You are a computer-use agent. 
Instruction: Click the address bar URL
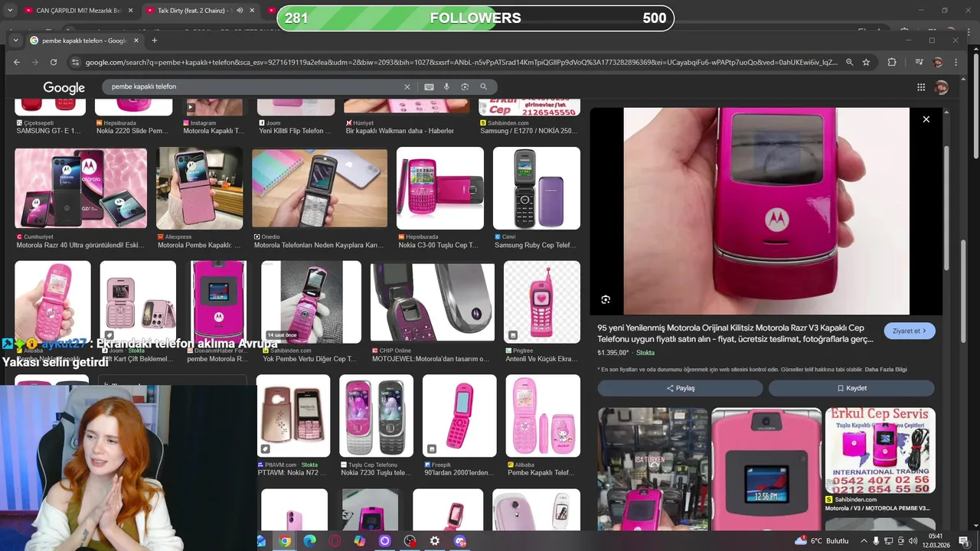coord(461,62)
